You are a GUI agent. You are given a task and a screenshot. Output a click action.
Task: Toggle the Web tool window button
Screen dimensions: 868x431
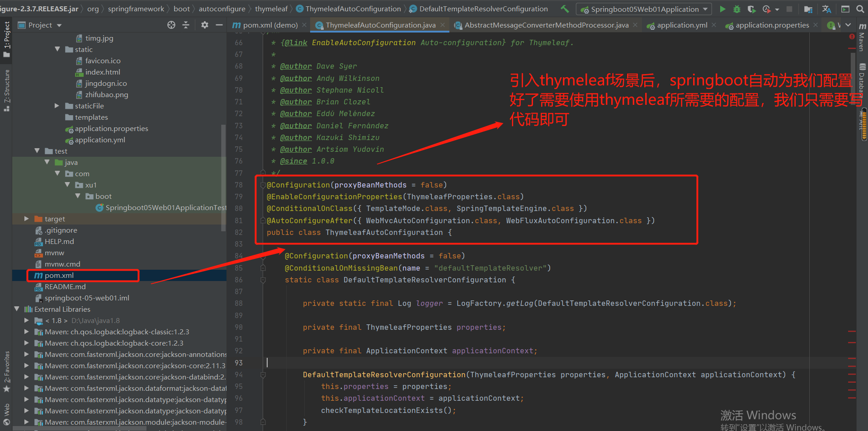pos(6,414)
